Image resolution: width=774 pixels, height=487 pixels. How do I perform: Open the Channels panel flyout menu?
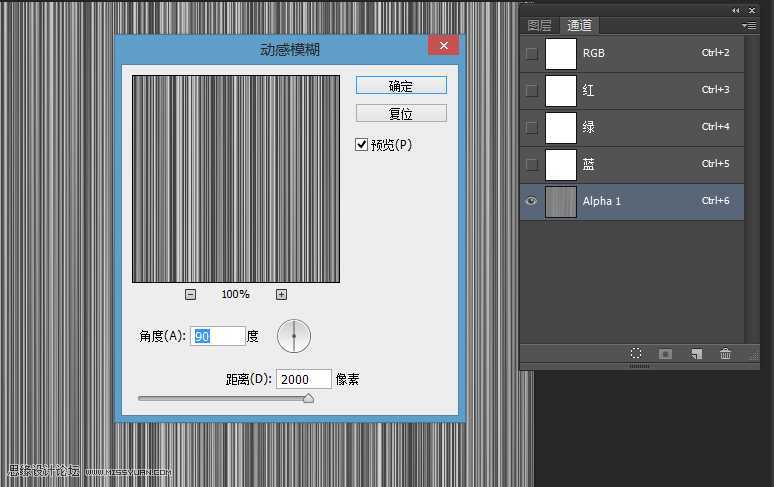click(750, 26)
